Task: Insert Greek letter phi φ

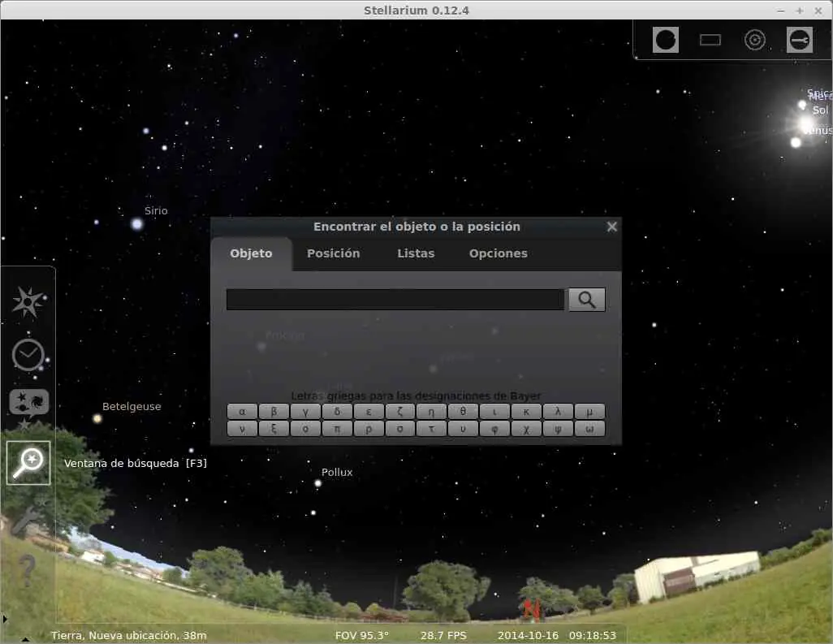Action: (x=494, y=429)
